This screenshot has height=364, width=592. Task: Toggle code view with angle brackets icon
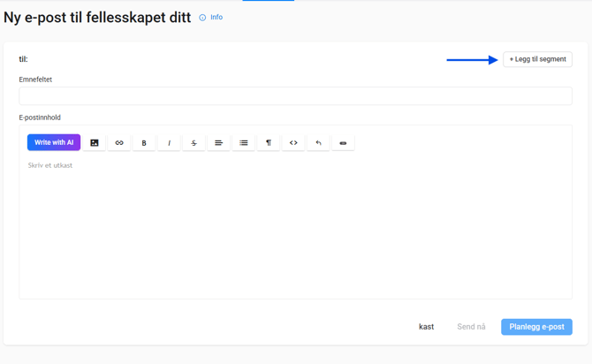click(293, 142)
